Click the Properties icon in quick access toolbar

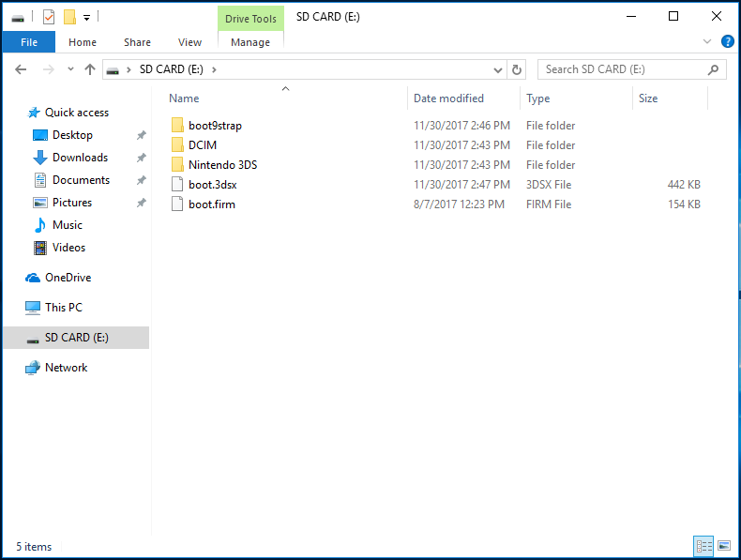pyautogui.click(x=49, y=17)
